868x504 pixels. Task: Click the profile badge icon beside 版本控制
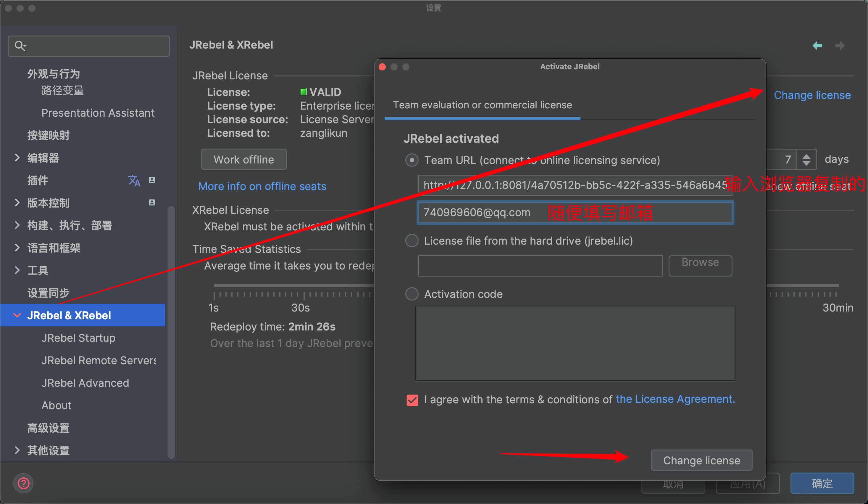(x=151, y=203)
